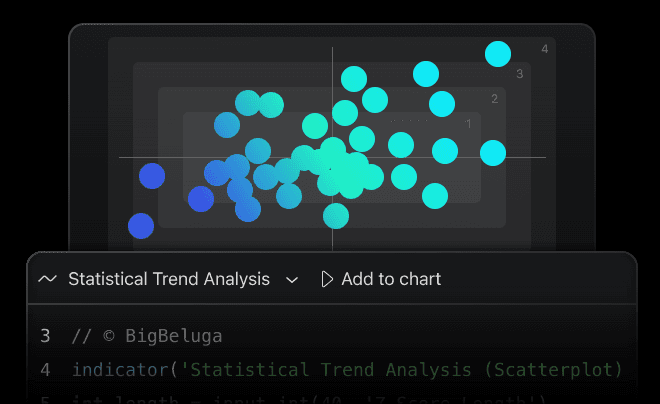Select the top-right cyan dot near level 4
This screenshot has height=404, width=660.
point(498,54)
